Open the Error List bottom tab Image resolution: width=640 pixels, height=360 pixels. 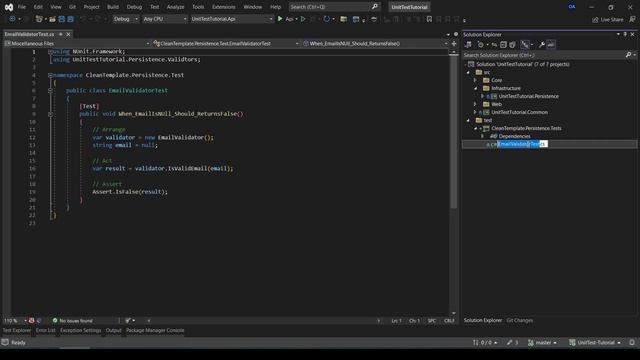coord(45,330)
